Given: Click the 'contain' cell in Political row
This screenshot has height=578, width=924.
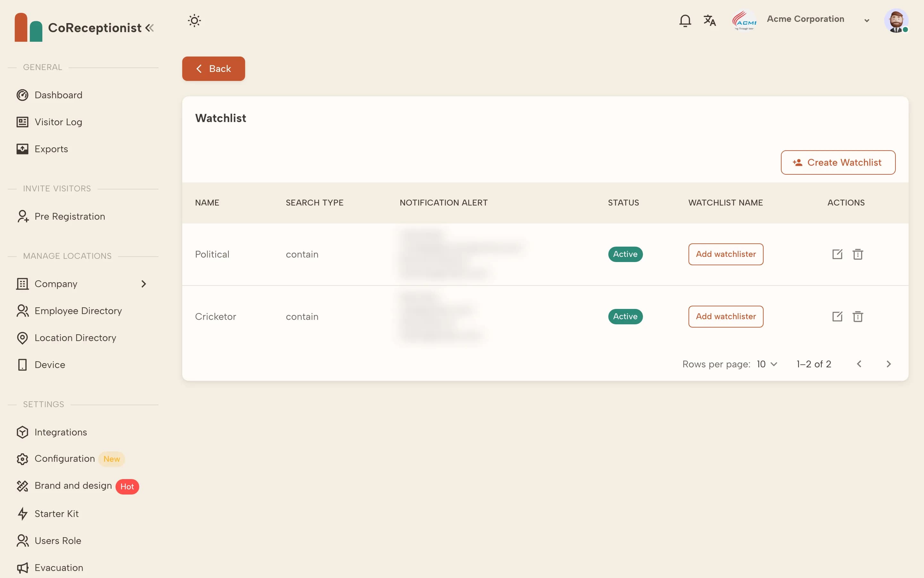Looking at the screenshot, I should pyautogui.click(x=302, y=254).
